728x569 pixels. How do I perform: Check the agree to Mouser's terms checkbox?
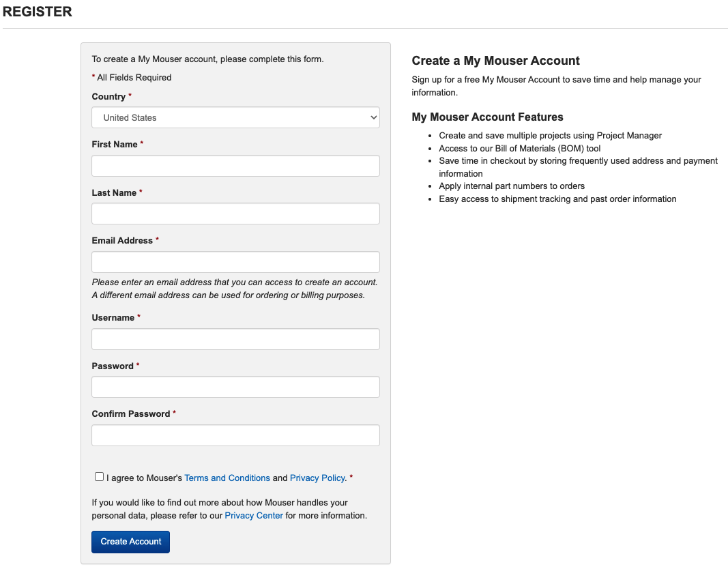coord(99,477)
